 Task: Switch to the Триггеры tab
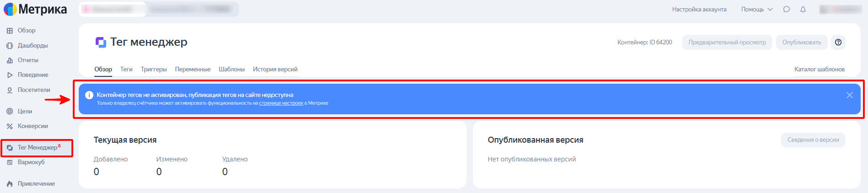(154, 70)
